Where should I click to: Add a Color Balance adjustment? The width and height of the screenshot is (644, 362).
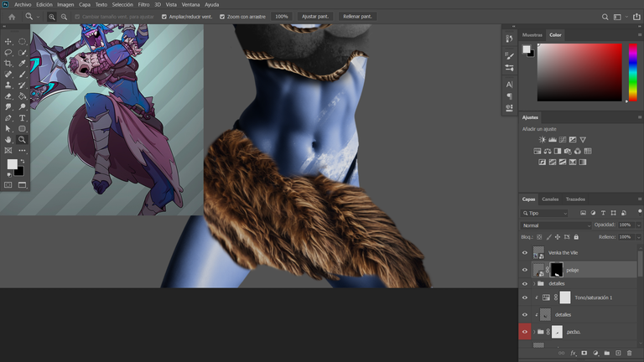pos(548,151)
